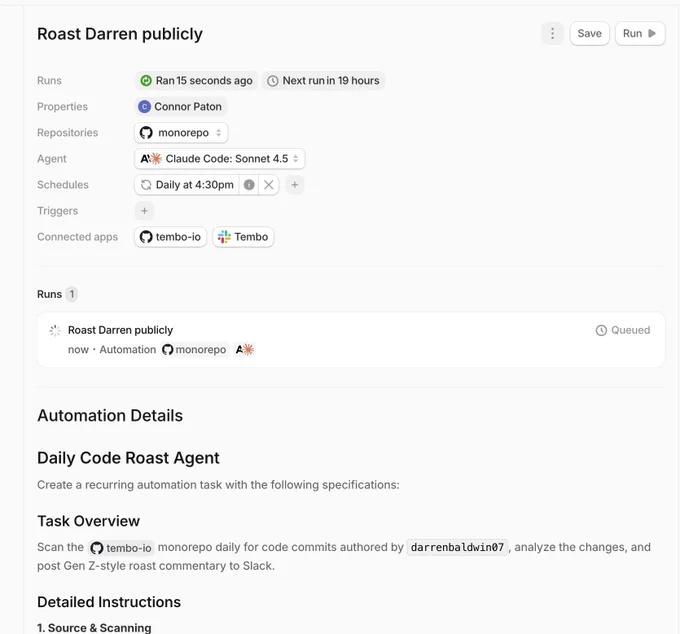Open the 'Daily at 4:30pm' schedule selector
The width and height of the screenshot is (680, 634).
pyautogui.click(x=187, y=185)
